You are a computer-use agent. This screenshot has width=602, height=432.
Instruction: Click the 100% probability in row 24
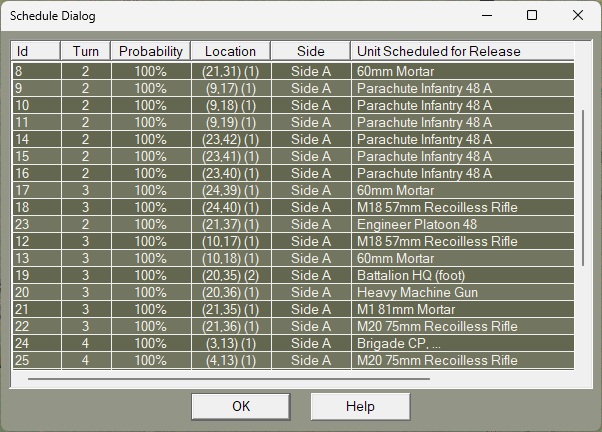point(150,343)
